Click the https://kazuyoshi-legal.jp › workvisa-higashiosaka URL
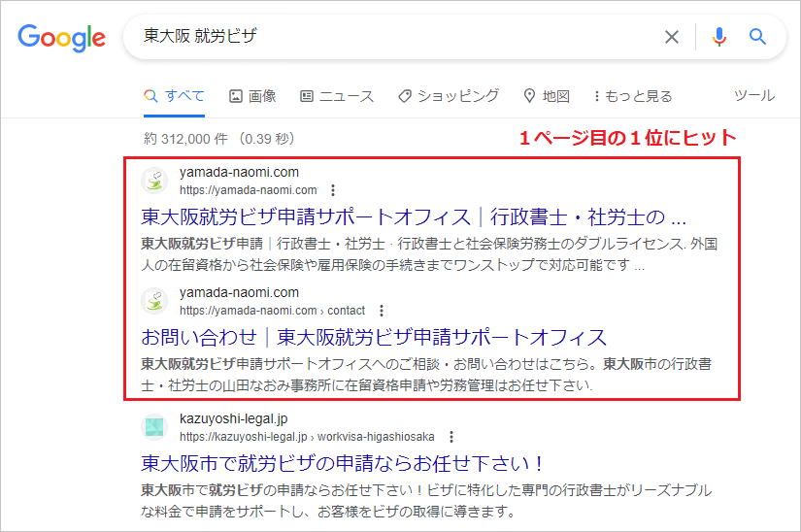 307,437
